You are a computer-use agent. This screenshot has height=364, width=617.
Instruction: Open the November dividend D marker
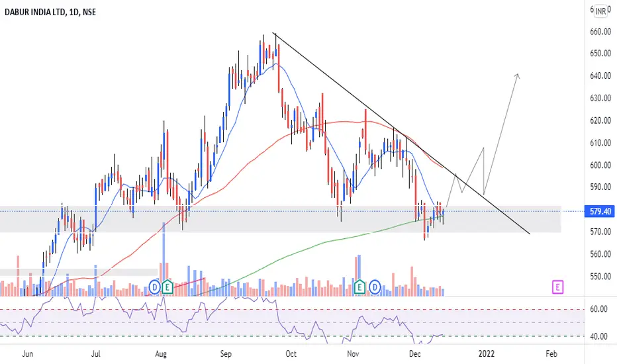[x=375, y=287]
